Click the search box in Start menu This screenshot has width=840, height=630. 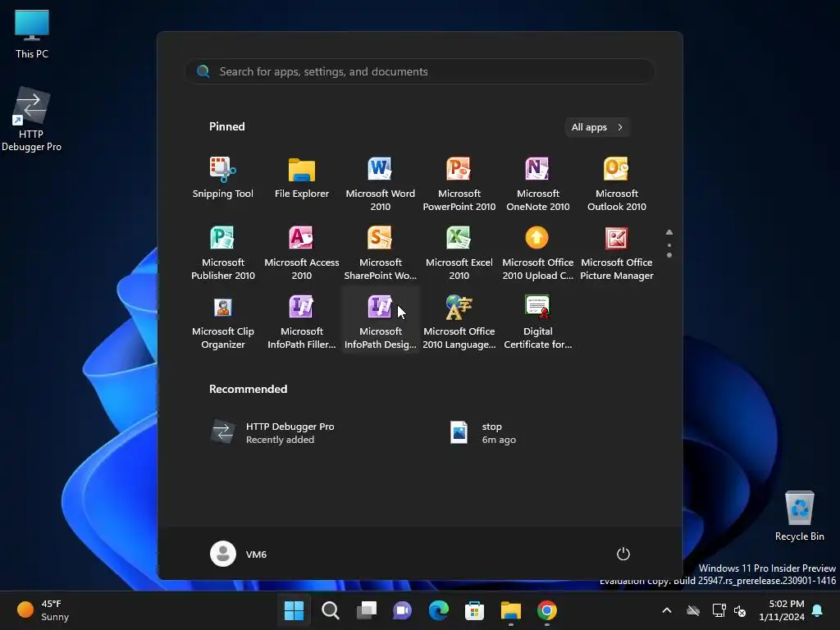[x=420, y=71]
